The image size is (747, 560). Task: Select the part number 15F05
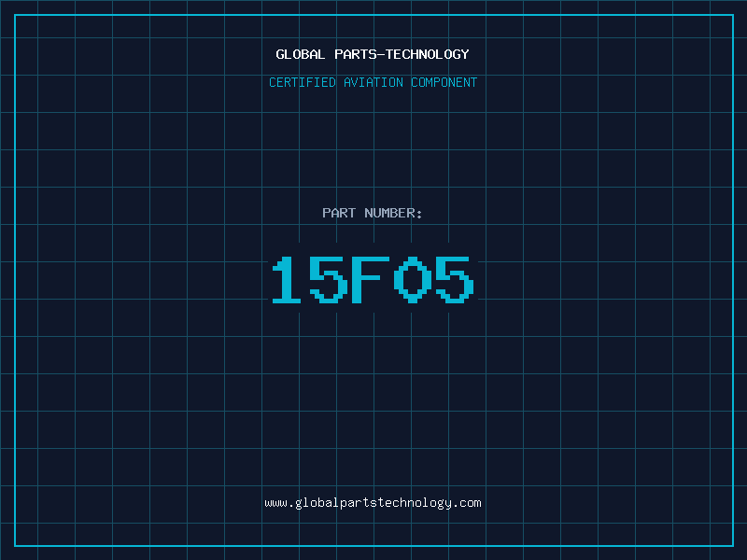[x=373, y=279]
